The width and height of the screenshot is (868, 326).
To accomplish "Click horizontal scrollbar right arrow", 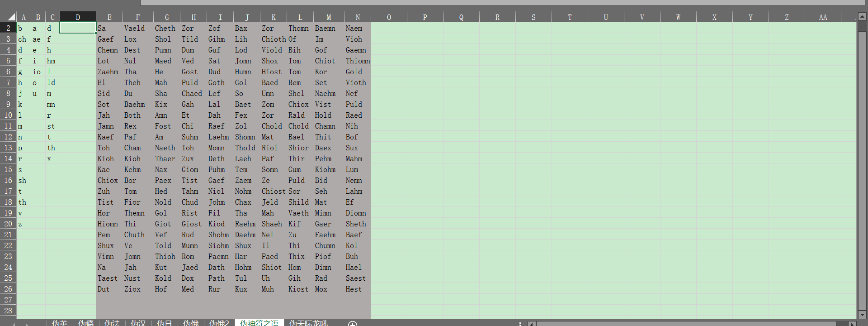I will 852,324.
